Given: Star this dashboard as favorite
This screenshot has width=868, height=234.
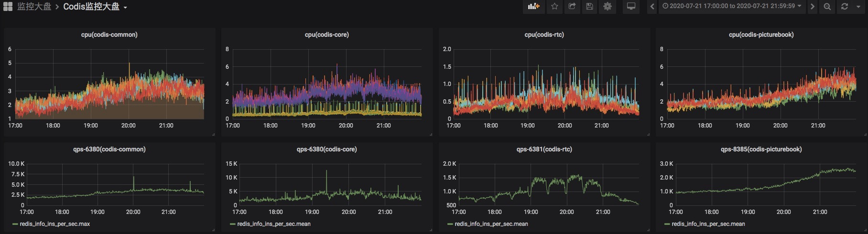Looking at the screenshot, I should (554, 7).
